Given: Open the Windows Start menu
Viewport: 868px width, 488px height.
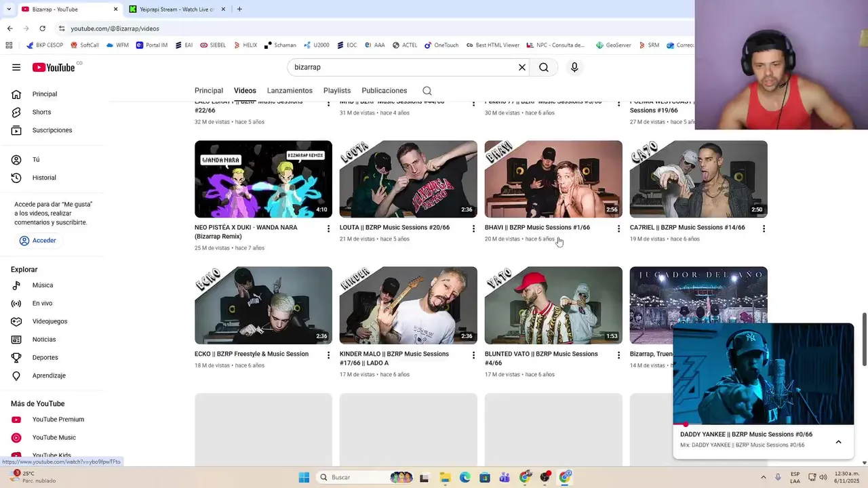Looking at the screenshot, I should point(304,477).
